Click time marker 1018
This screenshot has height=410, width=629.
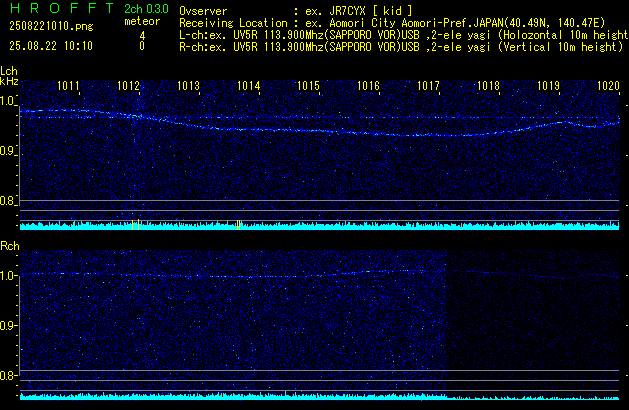488,86
